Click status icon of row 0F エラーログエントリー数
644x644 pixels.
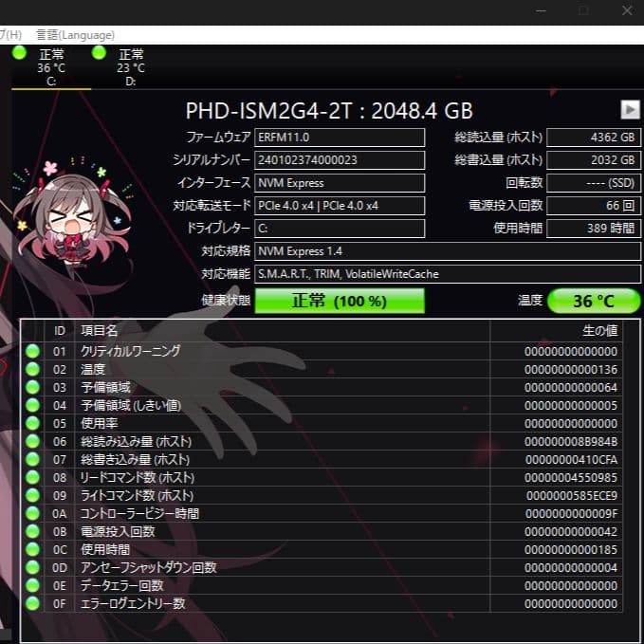tap(32, 604)
